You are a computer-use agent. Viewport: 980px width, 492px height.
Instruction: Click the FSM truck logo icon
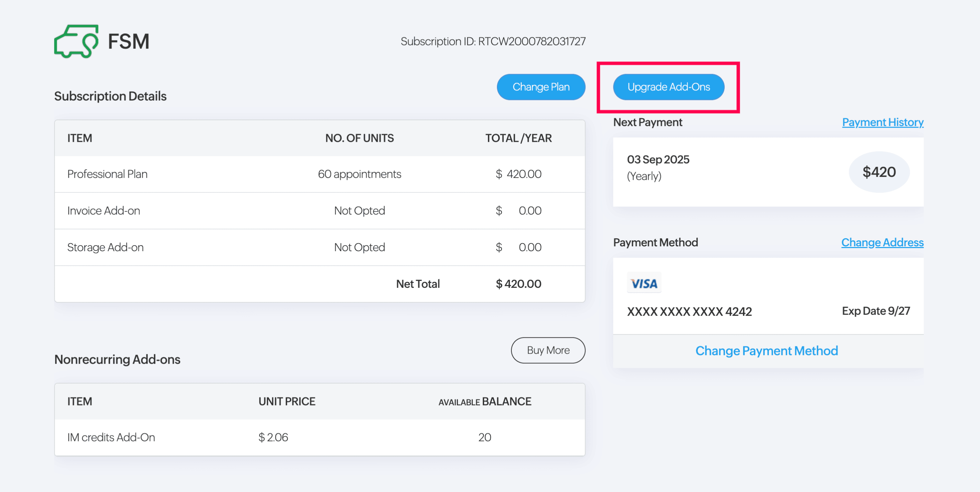tap(76, 41)
